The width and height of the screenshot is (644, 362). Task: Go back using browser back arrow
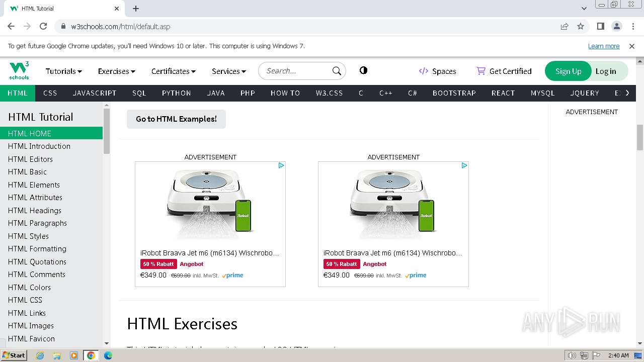11,26
